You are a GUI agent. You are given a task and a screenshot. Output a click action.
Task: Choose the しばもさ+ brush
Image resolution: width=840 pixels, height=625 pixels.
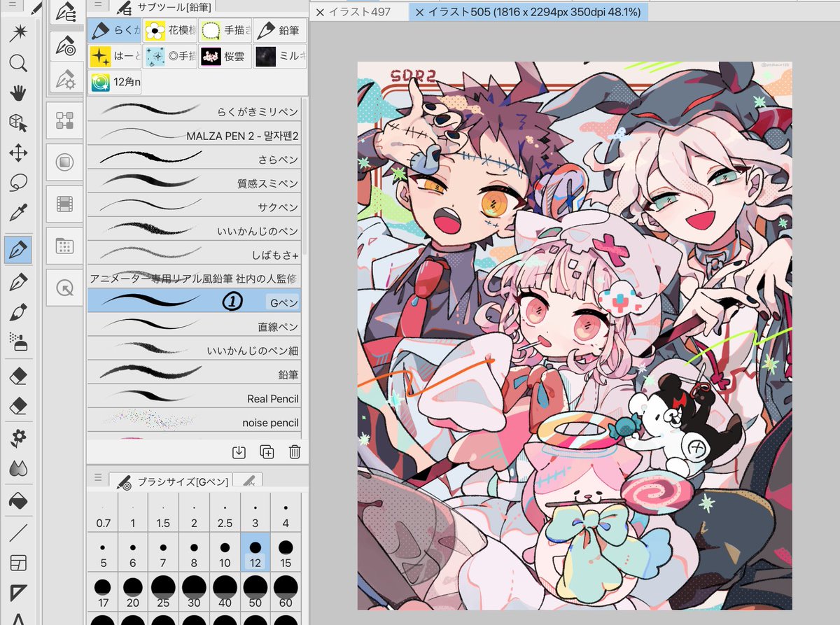pos(194,254)
